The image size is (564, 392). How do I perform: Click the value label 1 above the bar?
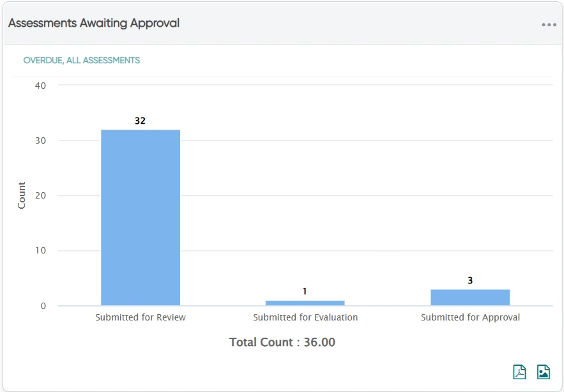[x=305, y=291]
